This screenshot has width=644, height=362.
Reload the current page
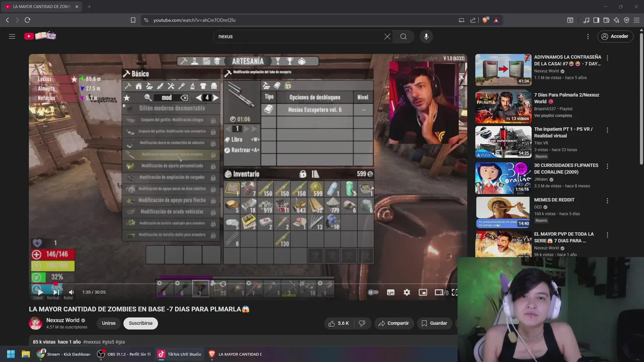27,20
